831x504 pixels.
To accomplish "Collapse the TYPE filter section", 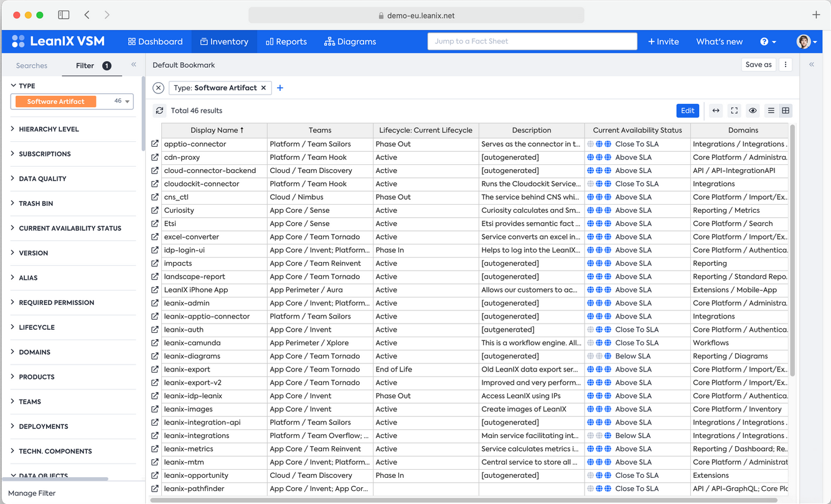I will tap(23, 86).
